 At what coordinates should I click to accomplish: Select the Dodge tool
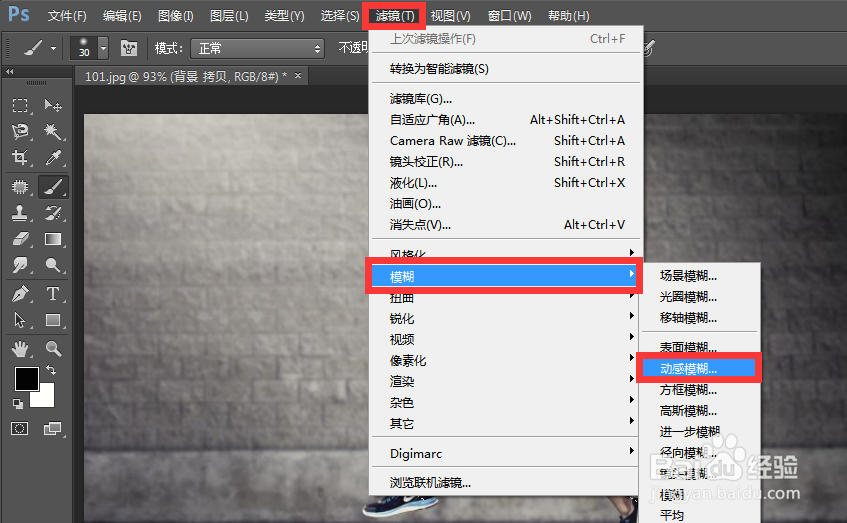pos(53,265)
